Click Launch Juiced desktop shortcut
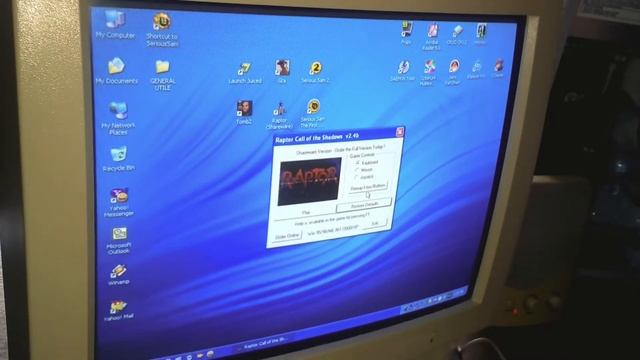 245,73
